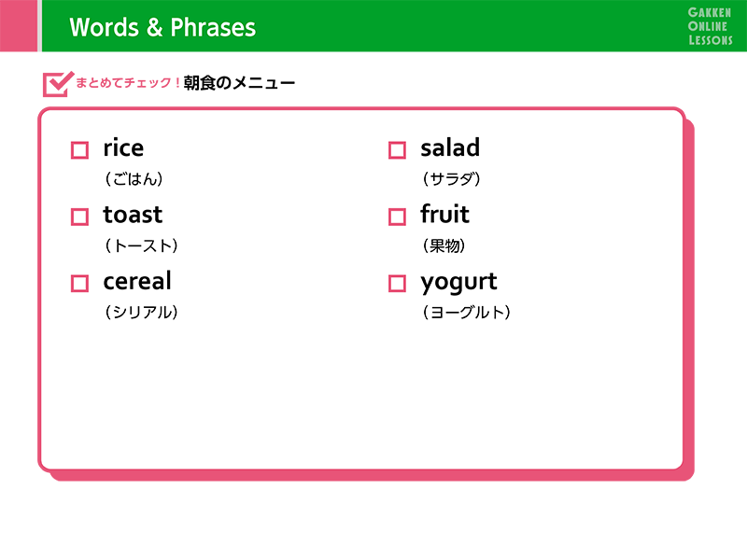This screenshot has height=560, width=747.
Task: Select the word cereal
Action: coord(137,281)
